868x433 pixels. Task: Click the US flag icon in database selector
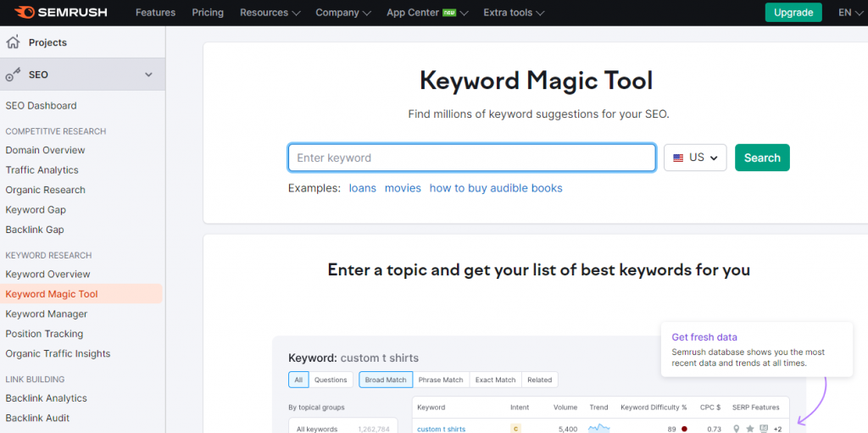(x=678, y=158)
